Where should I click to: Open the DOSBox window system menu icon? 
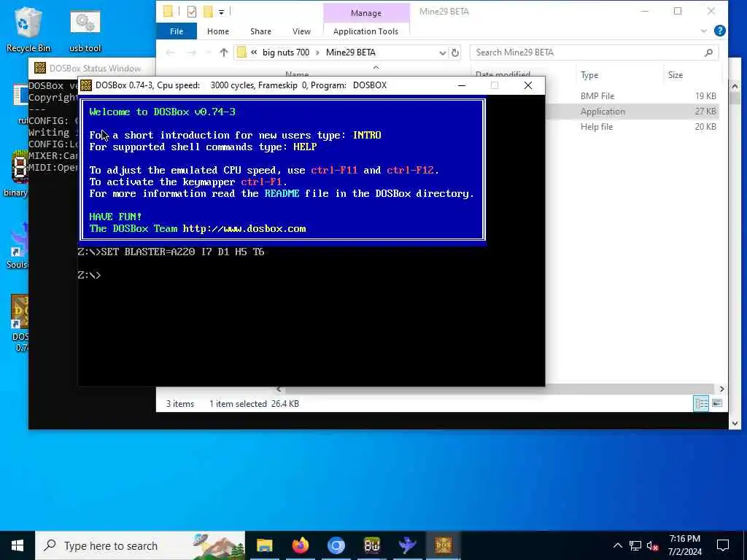86,85
